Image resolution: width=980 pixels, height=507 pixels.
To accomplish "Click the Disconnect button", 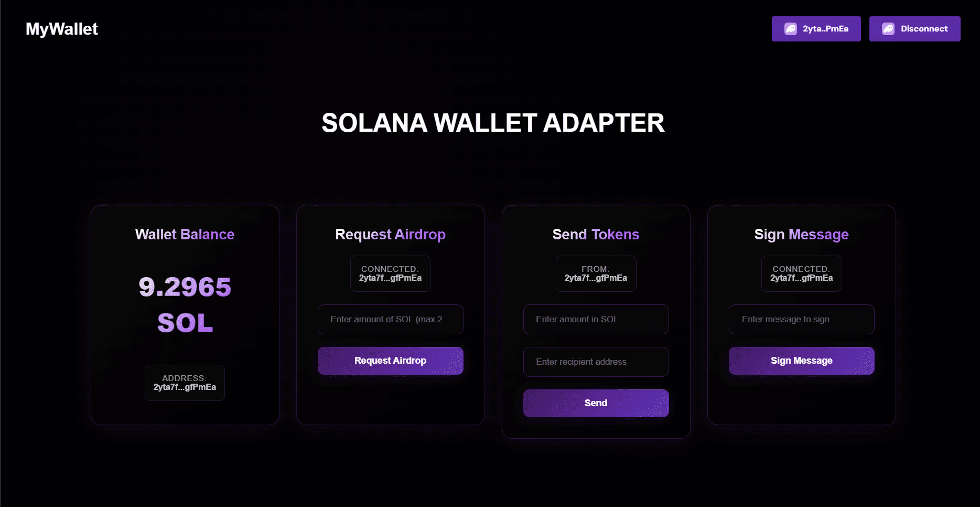I will (x=914, y=29).
